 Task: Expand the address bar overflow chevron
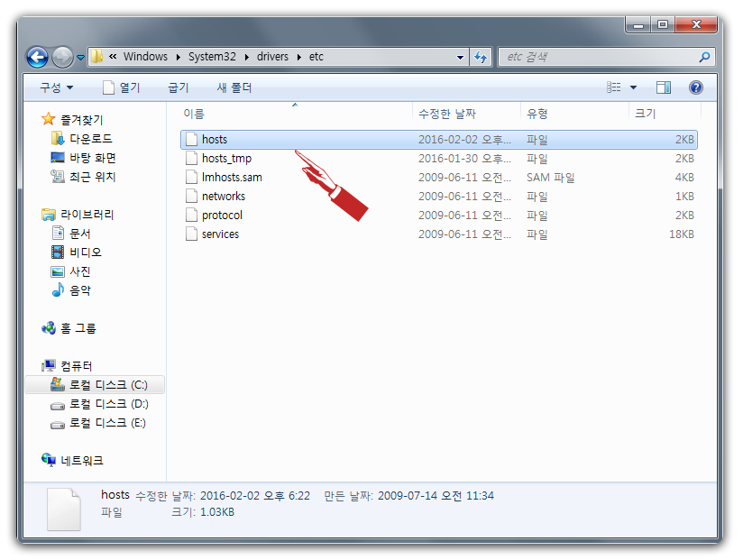[113, 57]
